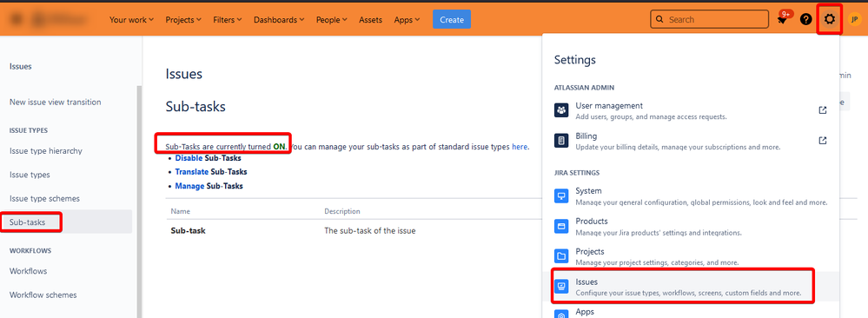Click the Sub-task row name
Screen dimensions: 868x318
[x=189, y=230]
